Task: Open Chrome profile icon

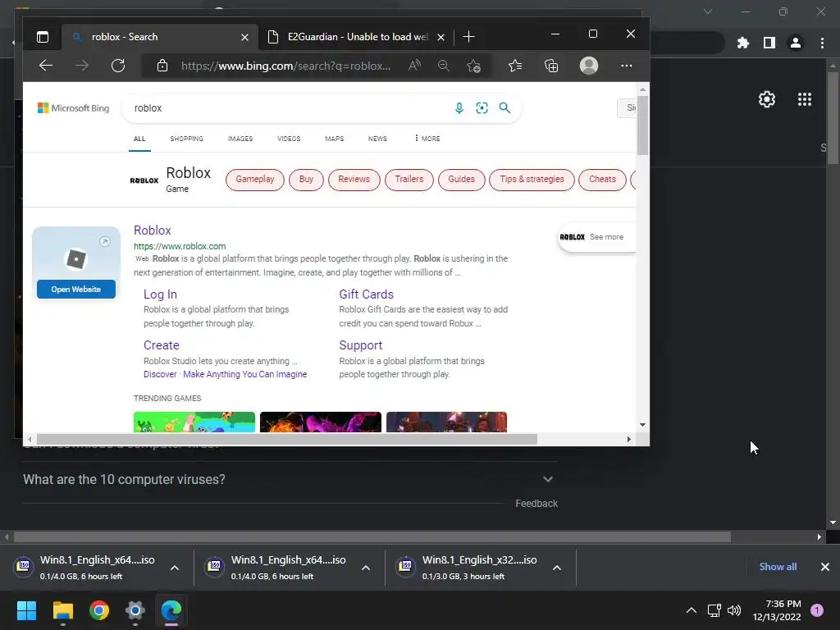Action: click(796, 43)
